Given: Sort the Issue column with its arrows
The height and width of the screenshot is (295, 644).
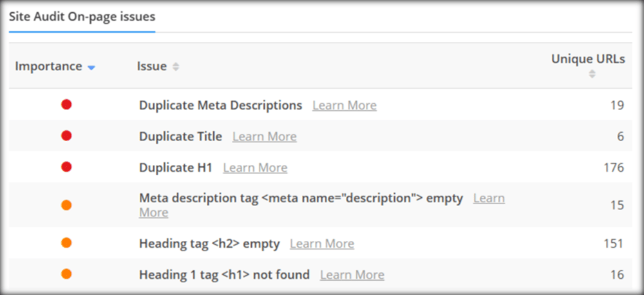Looking at the screenshot, I should point(176,66).
